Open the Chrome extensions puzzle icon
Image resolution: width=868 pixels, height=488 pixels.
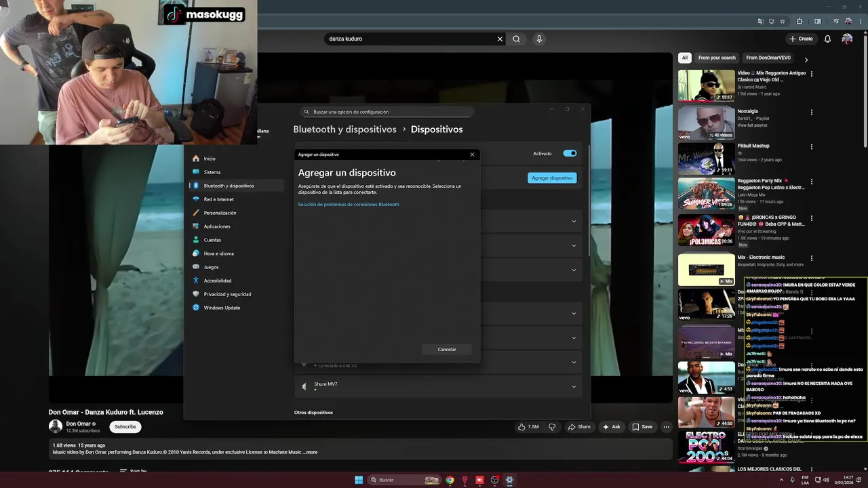coord(800,21)
